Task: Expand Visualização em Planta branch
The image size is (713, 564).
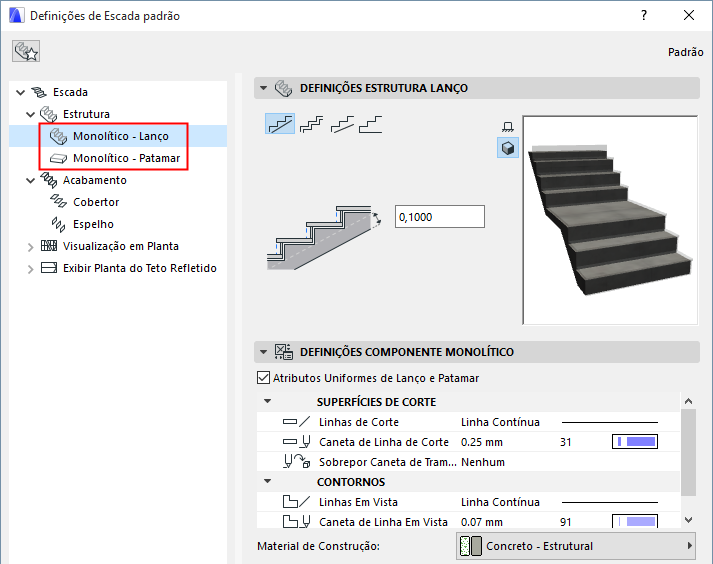Action: pyautogui.click(x=30, y=247)
